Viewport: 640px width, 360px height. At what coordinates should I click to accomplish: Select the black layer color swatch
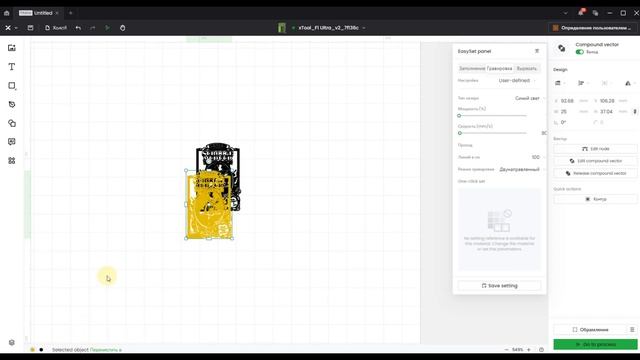coord(41,350)
